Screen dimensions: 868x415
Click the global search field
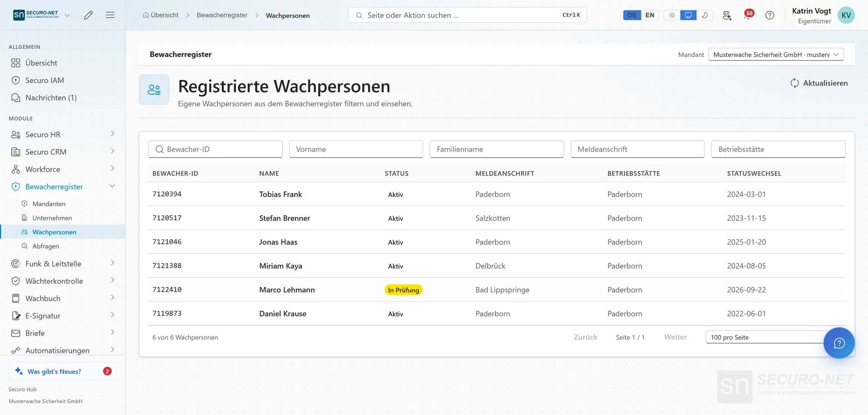[468, 15]
